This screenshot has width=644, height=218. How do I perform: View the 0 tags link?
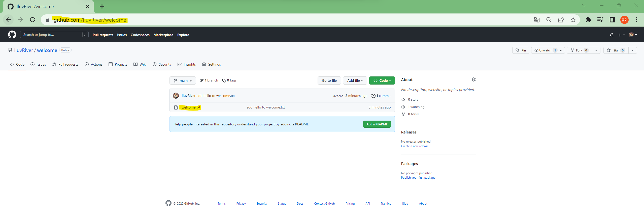[x=229, y=80]
